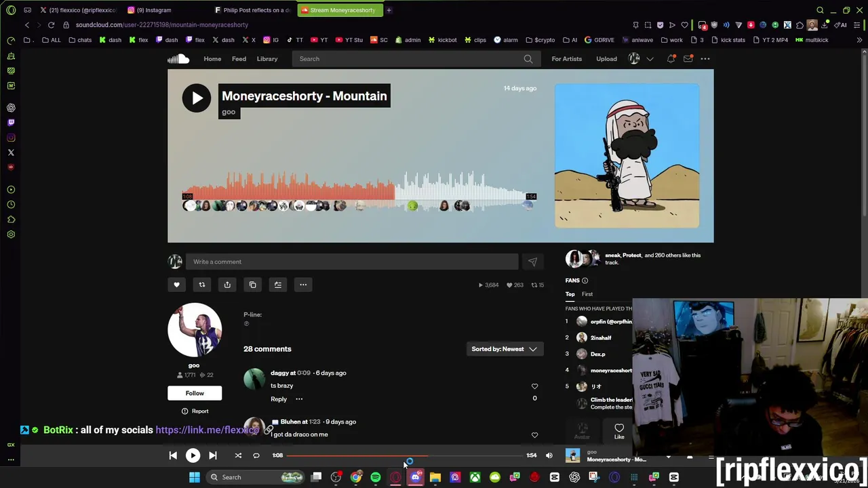Open info icon next to FANS
Image resolution: width=868 pixels, height=488 pixels.
click(585, 281)
